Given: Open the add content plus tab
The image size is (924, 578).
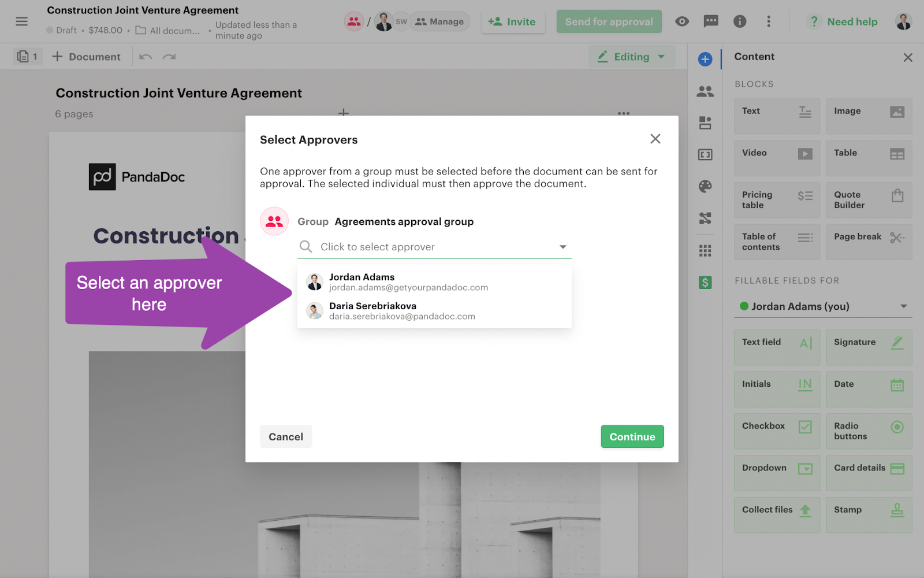Looking at the screenshot, I should tap(705, 59).
